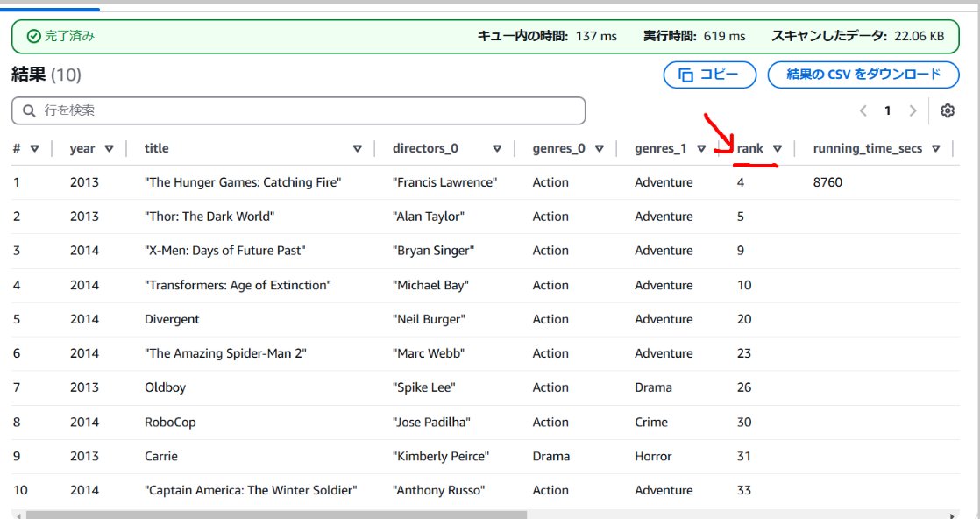Sort by the genres_0 column arrow
Viewport: 980px width, 519px height.
[600, 149]
